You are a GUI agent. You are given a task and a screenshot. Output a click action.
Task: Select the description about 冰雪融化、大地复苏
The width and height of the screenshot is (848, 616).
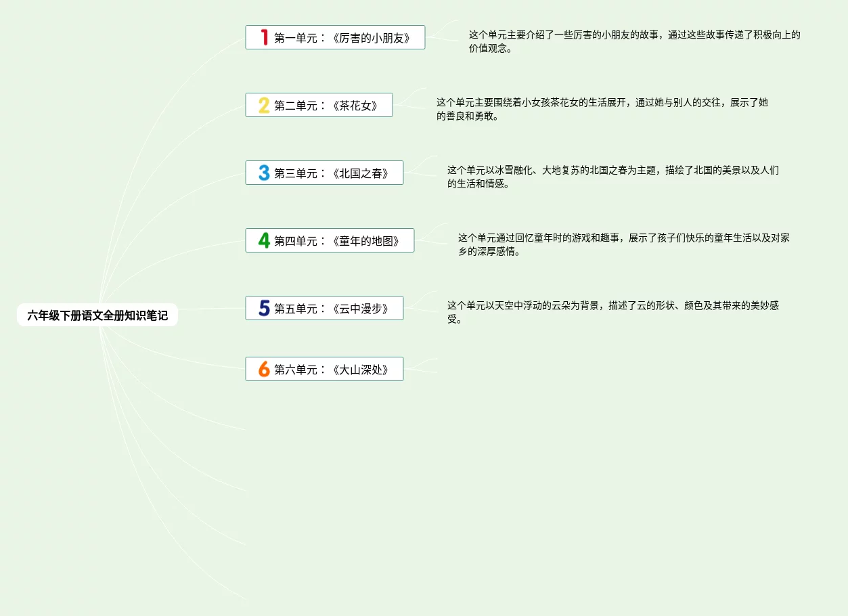coord(613,177)
